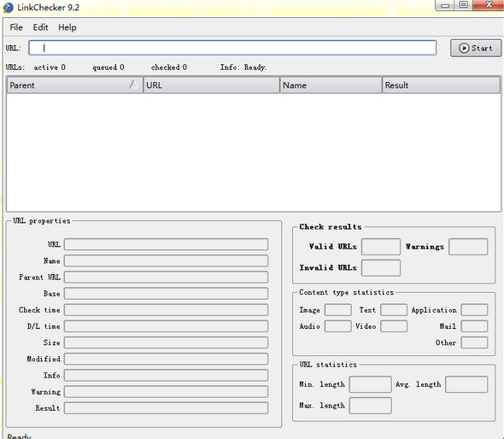Click the Avg. length box
Image resolution: width=504 pixels, height=439 pixels.
466,384
